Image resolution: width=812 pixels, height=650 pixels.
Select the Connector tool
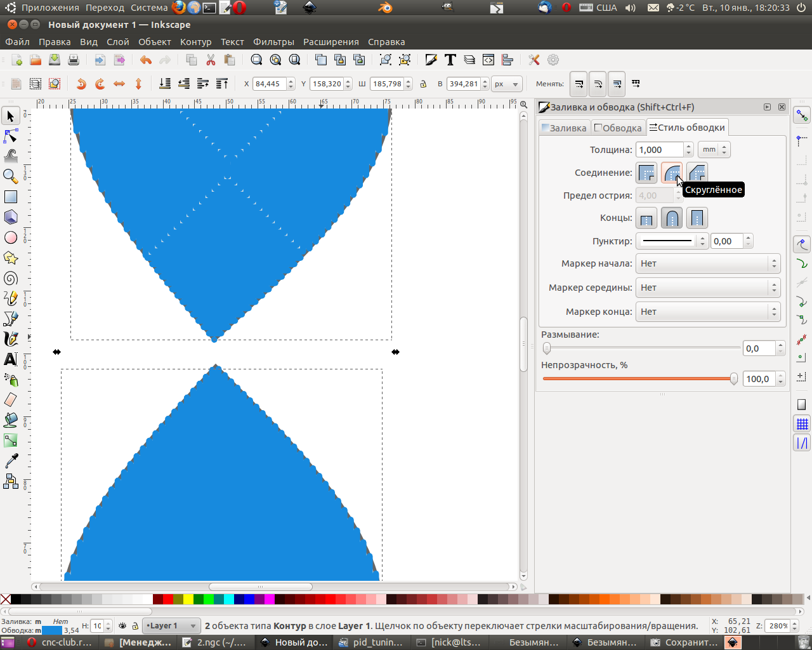11,481
